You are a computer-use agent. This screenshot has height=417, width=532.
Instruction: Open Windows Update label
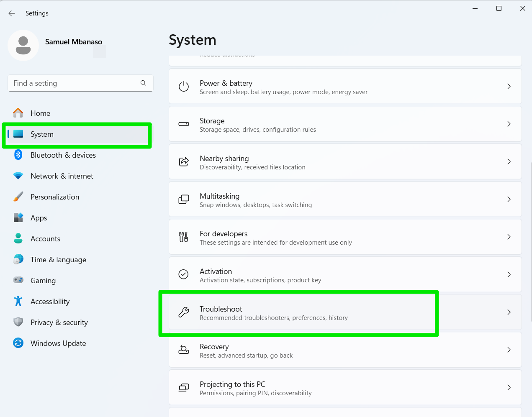[x=58, y=343]
